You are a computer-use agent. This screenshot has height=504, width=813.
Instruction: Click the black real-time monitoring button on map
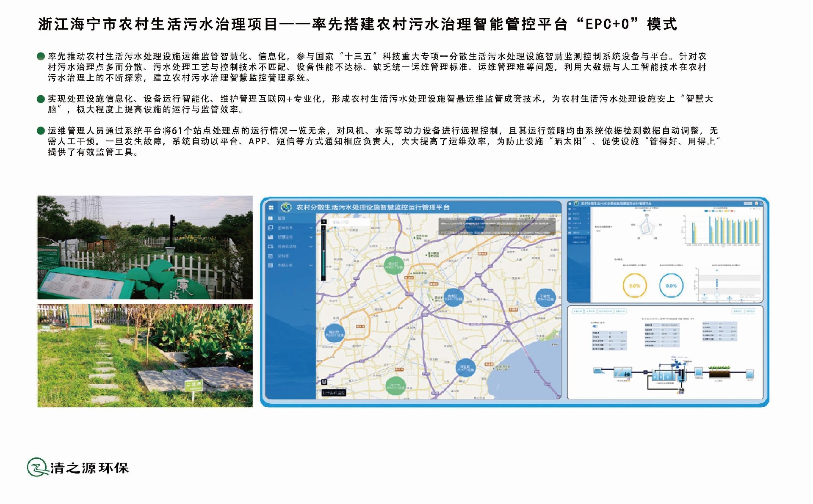(x=334, y=393)
